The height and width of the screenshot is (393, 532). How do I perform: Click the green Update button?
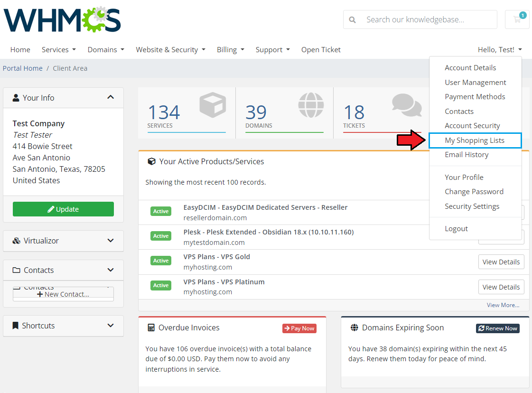pos(64,209)
